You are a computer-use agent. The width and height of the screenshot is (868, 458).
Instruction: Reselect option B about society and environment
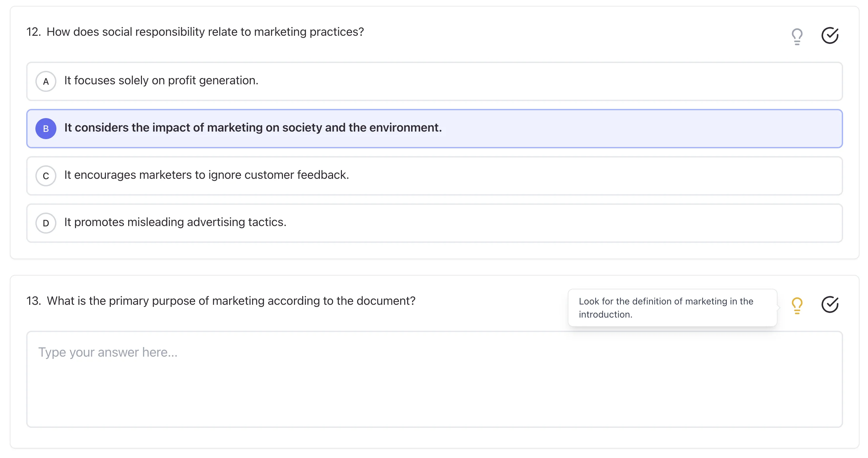253,129
